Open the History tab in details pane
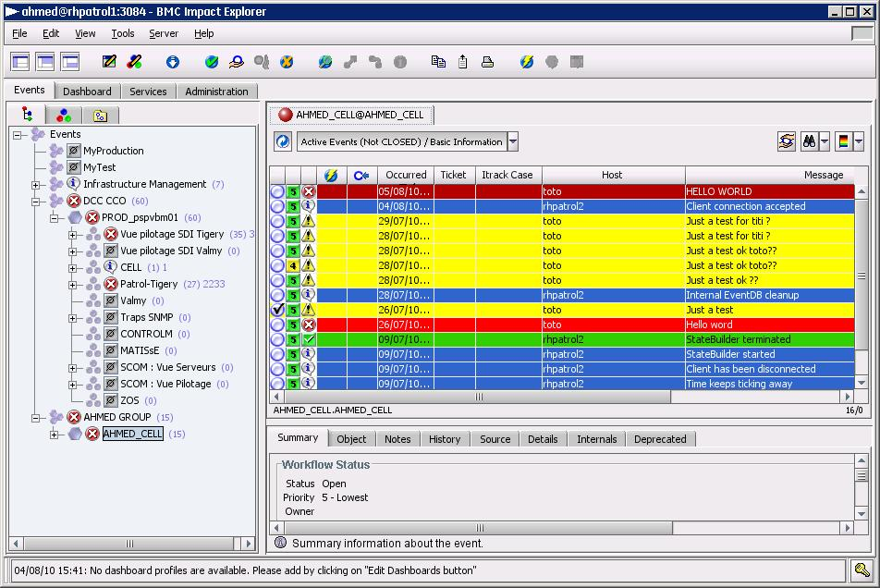880x588 pixels. pyautogui.click(x=445, y=439)
